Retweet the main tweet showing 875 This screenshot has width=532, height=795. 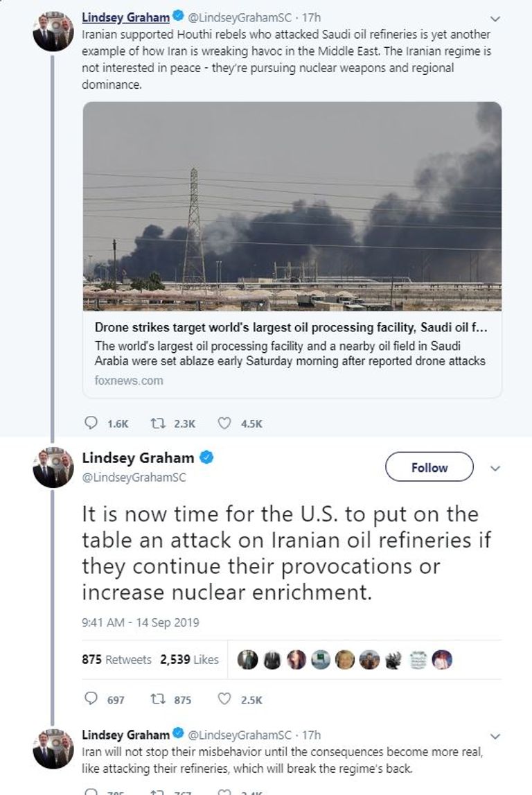click(157, 699)
